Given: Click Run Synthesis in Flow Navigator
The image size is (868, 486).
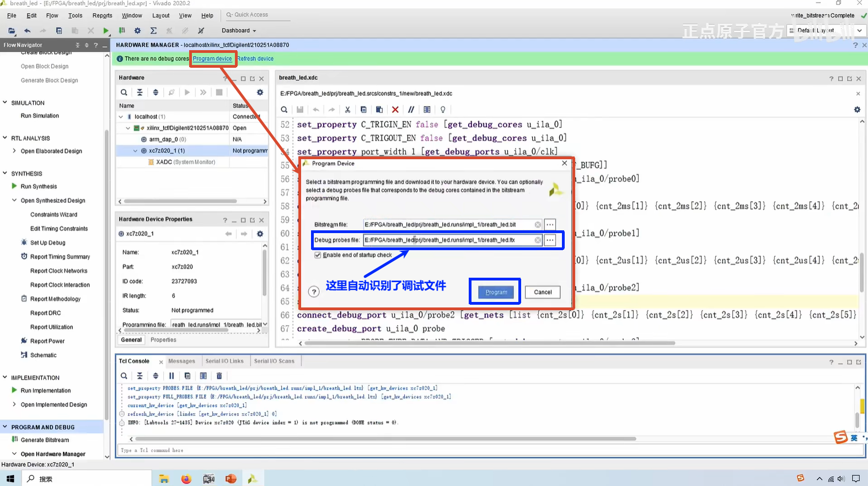Looking at the screenshot, I should tap(39, 187).
